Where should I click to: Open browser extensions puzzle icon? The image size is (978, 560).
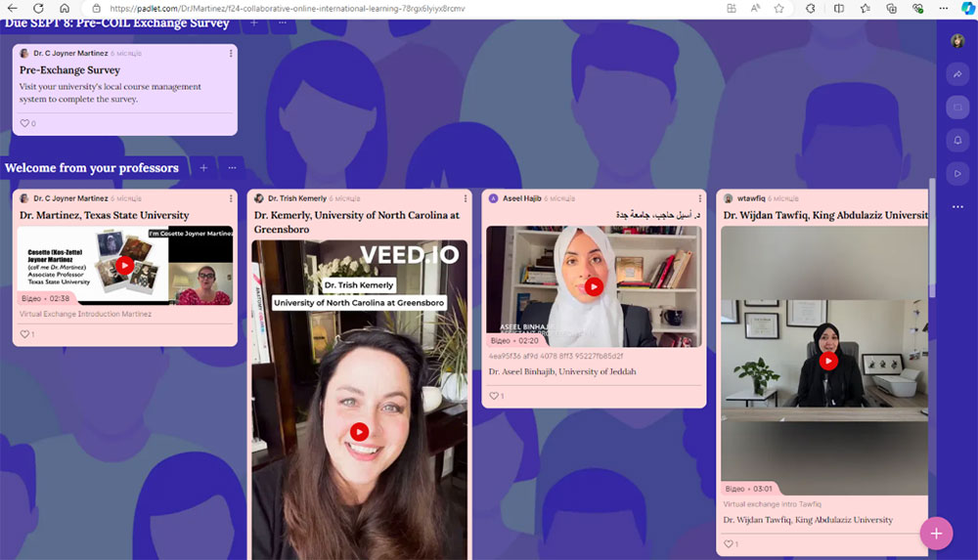(810, 8)
